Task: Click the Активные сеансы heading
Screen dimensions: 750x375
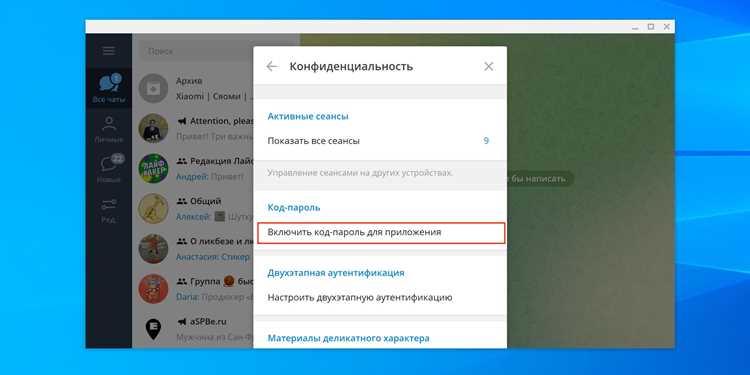Action: [308, 116]
